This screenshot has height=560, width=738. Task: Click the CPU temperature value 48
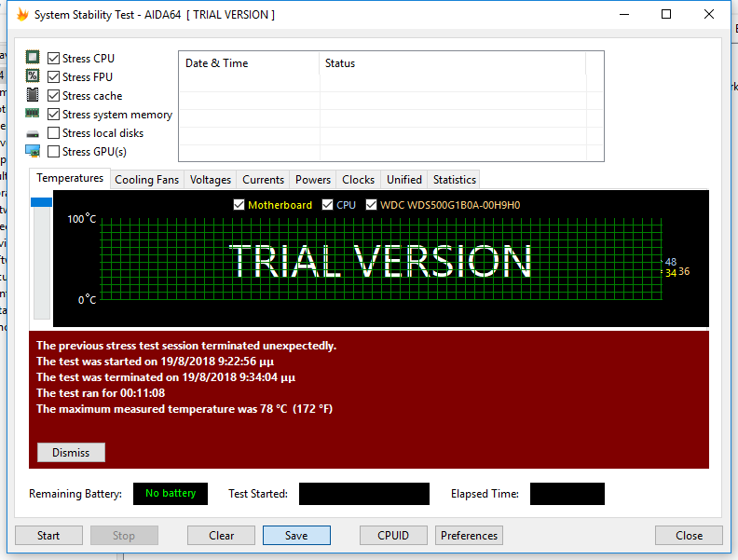coord(671,262)
